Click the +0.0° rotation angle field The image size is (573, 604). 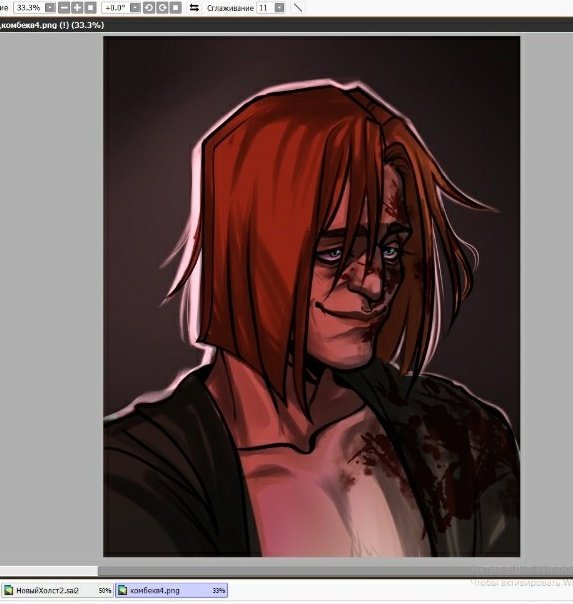click(116, 8)
